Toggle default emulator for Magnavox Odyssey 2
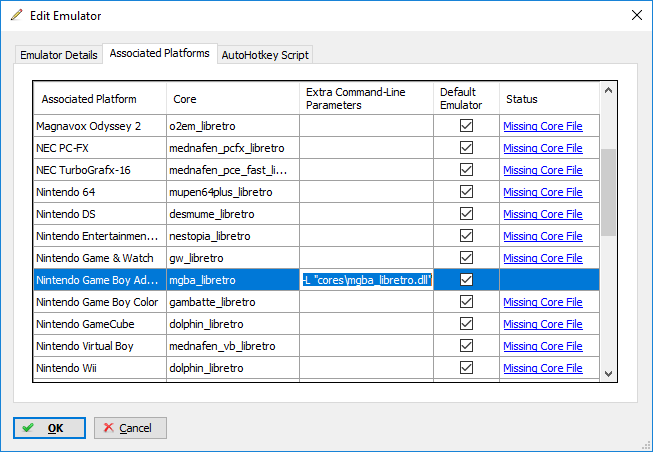Screen dimensions: 653x452 [466, 125]
